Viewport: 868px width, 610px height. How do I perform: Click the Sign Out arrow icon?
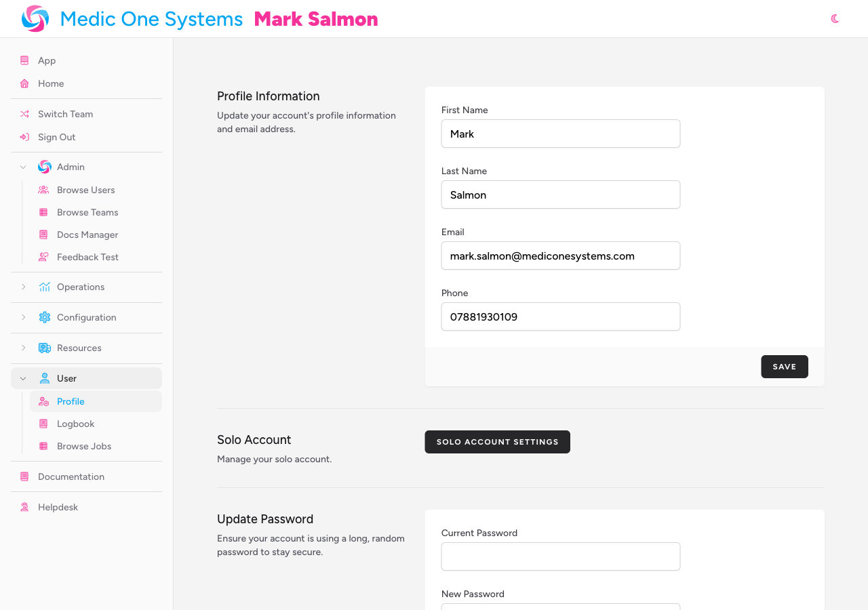click(24, 137)
